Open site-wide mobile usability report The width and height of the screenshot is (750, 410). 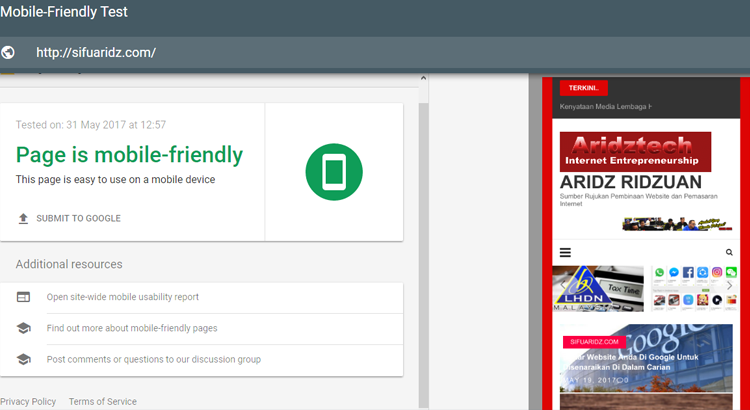point(122,297)
